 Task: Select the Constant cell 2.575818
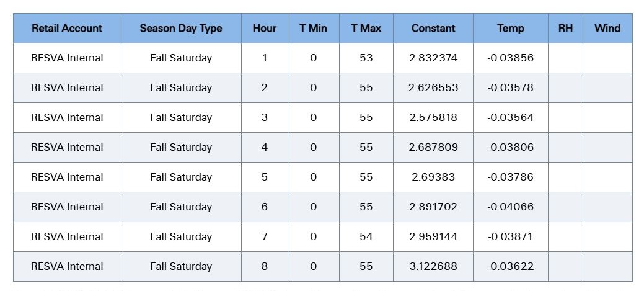[x=433, y=117]
